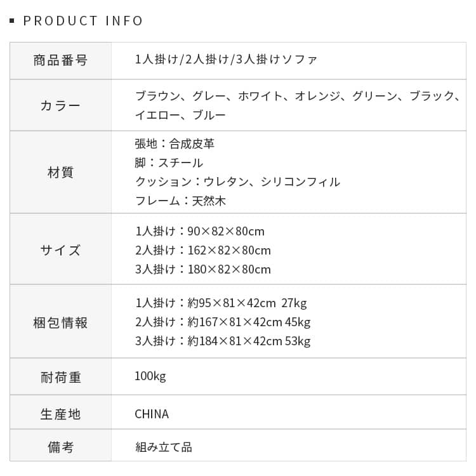Image resolution: width=476 pixels, height=476 pixels.
Task: Select the 商品番号 row label
Action: point(60,61)
